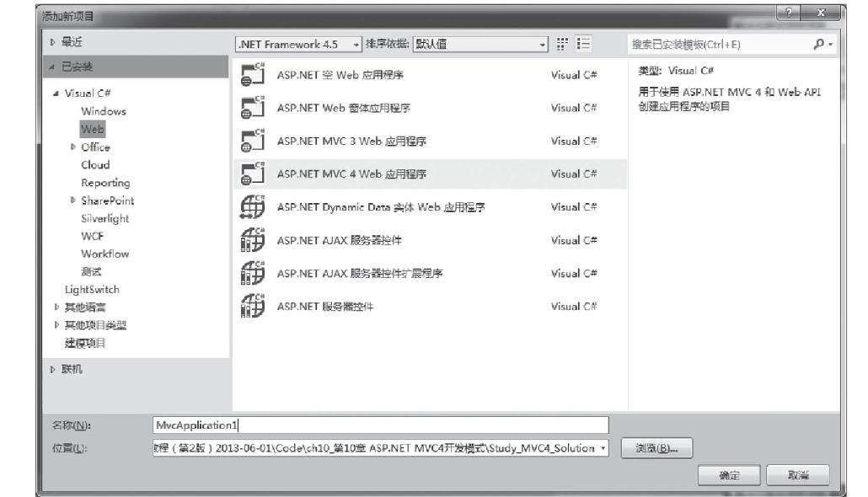This screenshot has height=497, width=868.
Task: Click the ASP.NET 服务器控件 template icon
Action: pyautogui.click(x=253, y=306)
